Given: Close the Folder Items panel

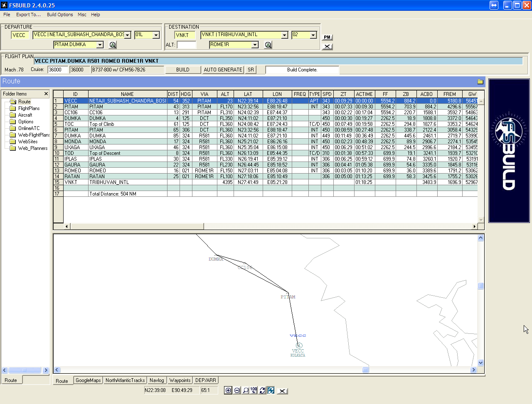Looking at the screenshot, I should tap(46, 94).
